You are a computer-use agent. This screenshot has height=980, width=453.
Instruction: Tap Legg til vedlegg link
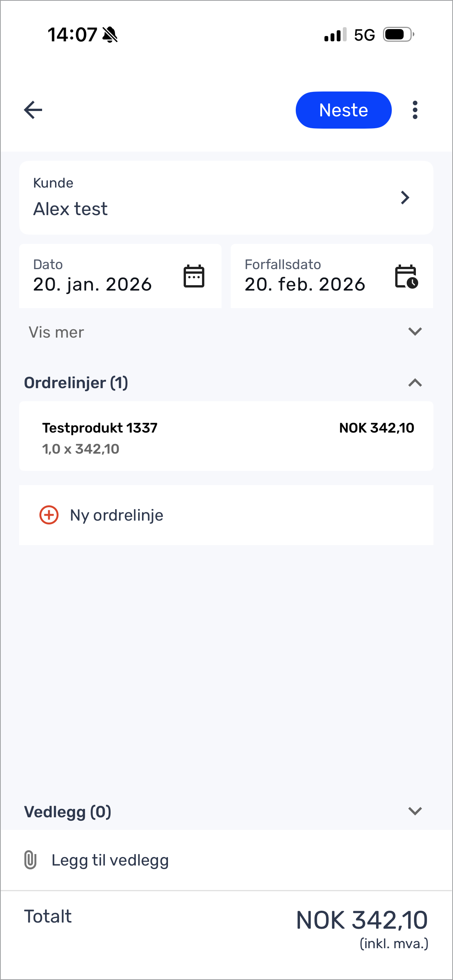(110, 860)
